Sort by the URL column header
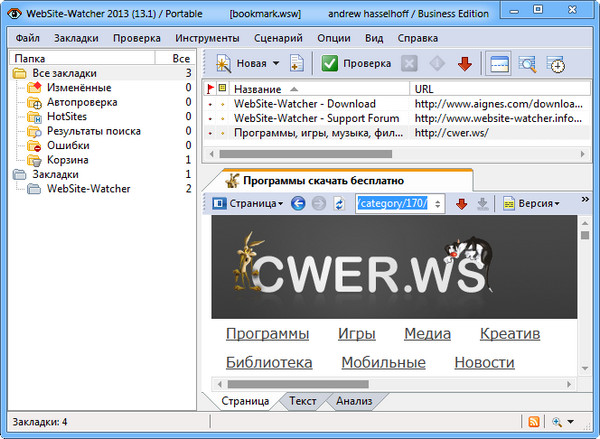 [499, 89]
